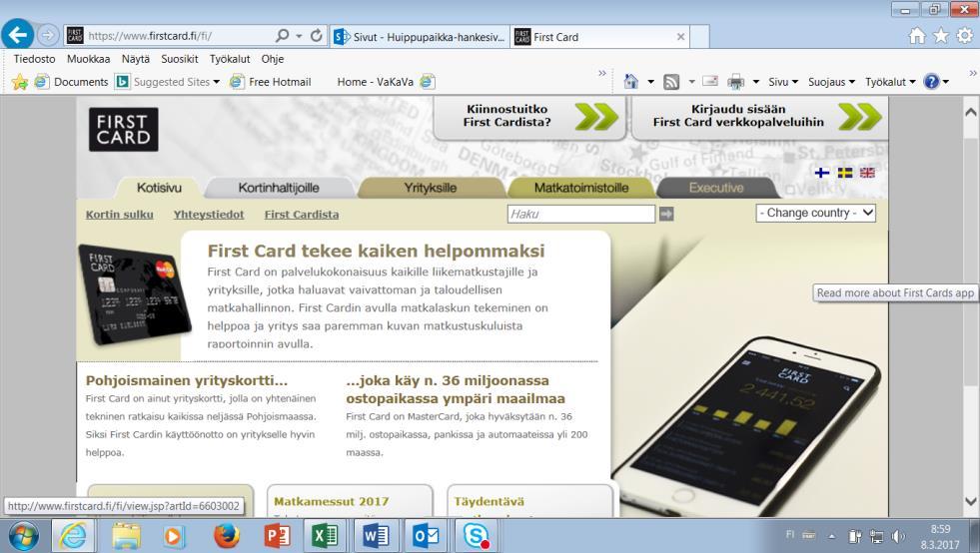Image resolution: width=980 pixels, height=553 pixels.
Task: Click Kirjaudu sisään verkkopalveluihin button
Action: pyautogui.click(x=760, y=117)
